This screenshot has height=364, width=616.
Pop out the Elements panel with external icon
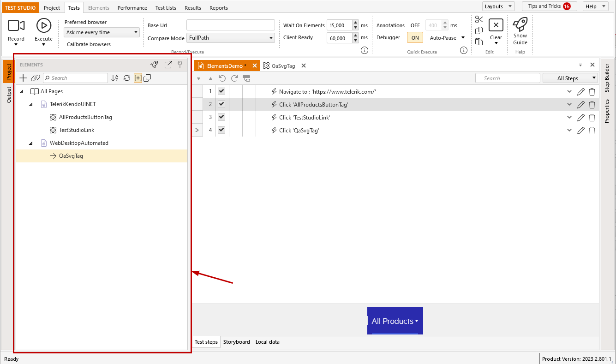pos(168,65)
